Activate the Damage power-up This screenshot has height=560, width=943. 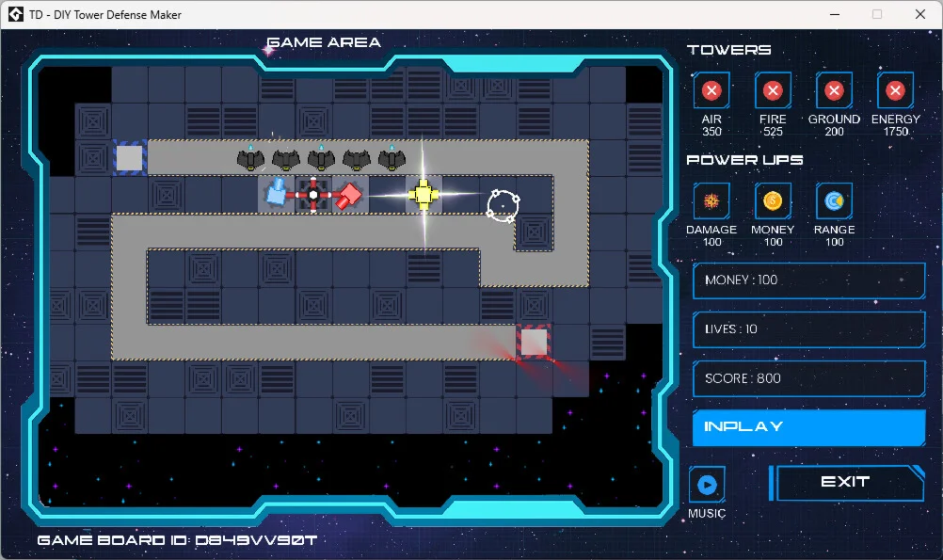pyautogui.click(x=711, y=200)
